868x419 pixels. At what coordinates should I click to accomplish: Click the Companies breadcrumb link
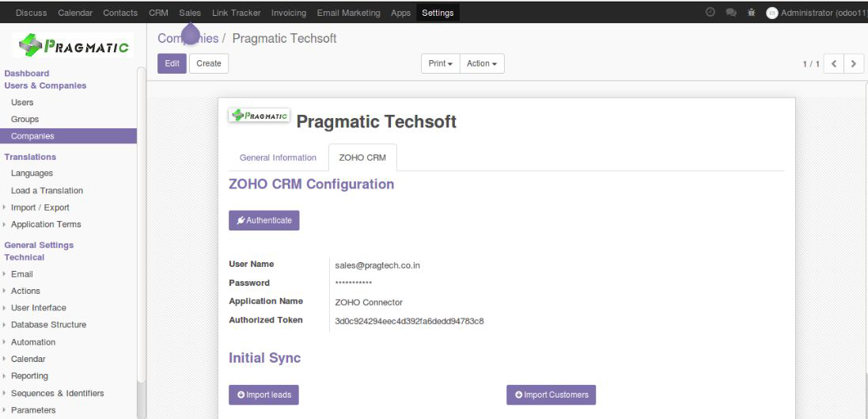[188, 39]
